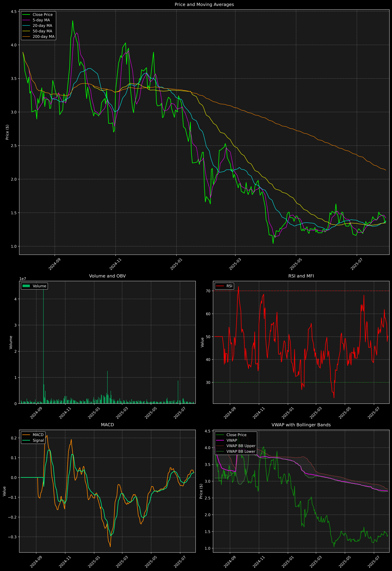Screen dimensions: 392x571
Task: Click the 'Price and Moving Averages' chart title
Action: click(x=204, y=4)
